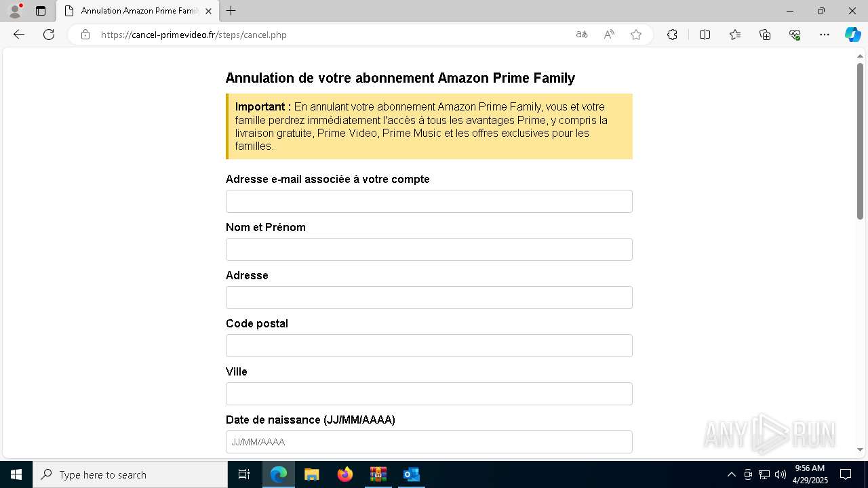868x488 pixels.
Task: Focus the Adresse e-mail input field
Action: pyautogui.click(x=429, y=201)
